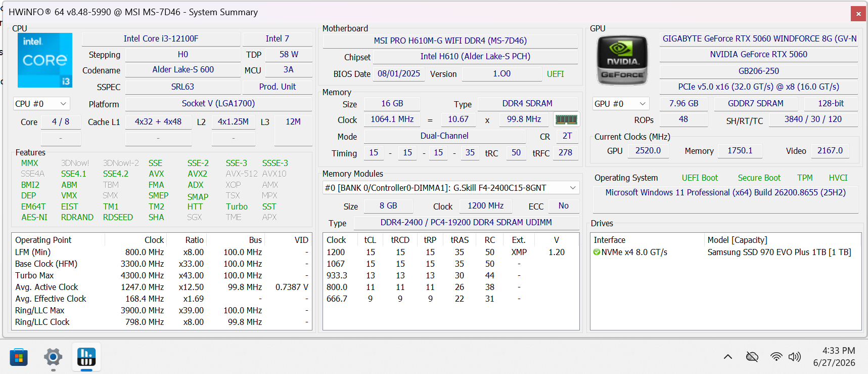The image size is (868, 374).
Task: Click the Socket V (LGA1700) platform field
Action: [218, 103]
